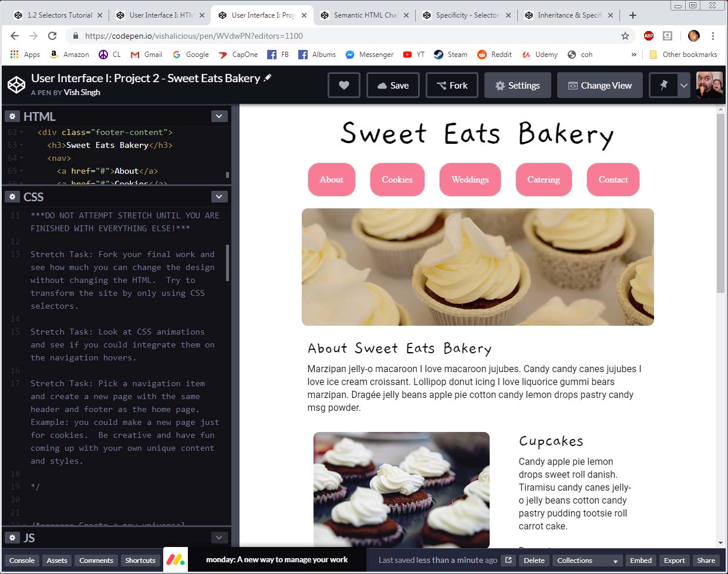
Task: Expand the HTML panel dropdown chevron
Action: coord(219,116)
